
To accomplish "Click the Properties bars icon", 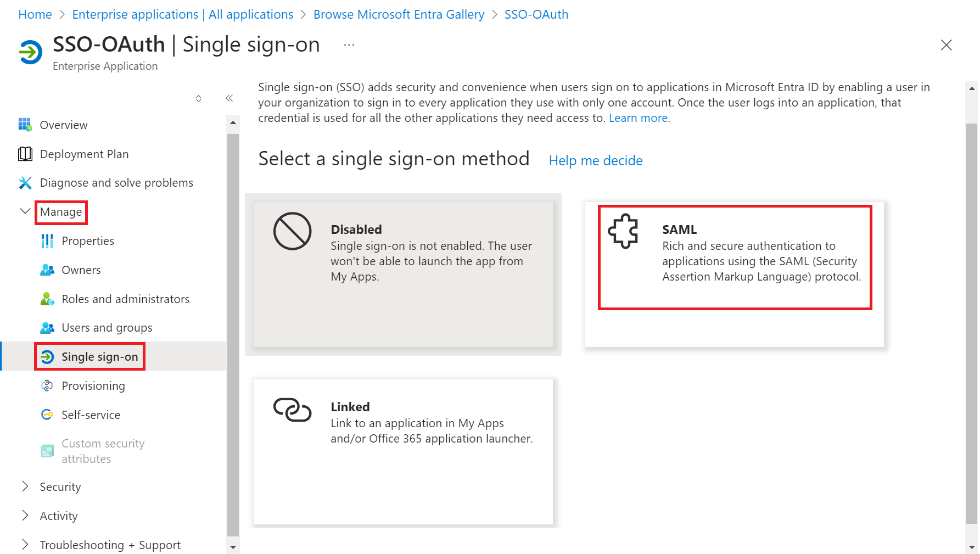I will tap(47, 241).
